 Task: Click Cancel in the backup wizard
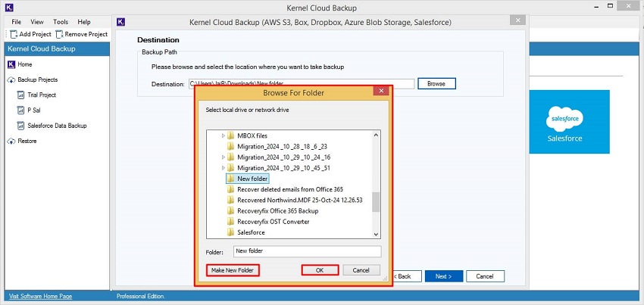(x=485, y=276)
